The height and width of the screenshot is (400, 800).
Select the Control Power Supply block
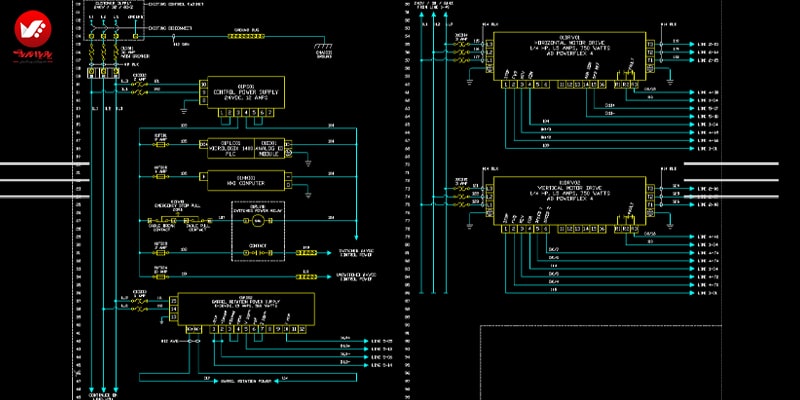coord(245,92)
